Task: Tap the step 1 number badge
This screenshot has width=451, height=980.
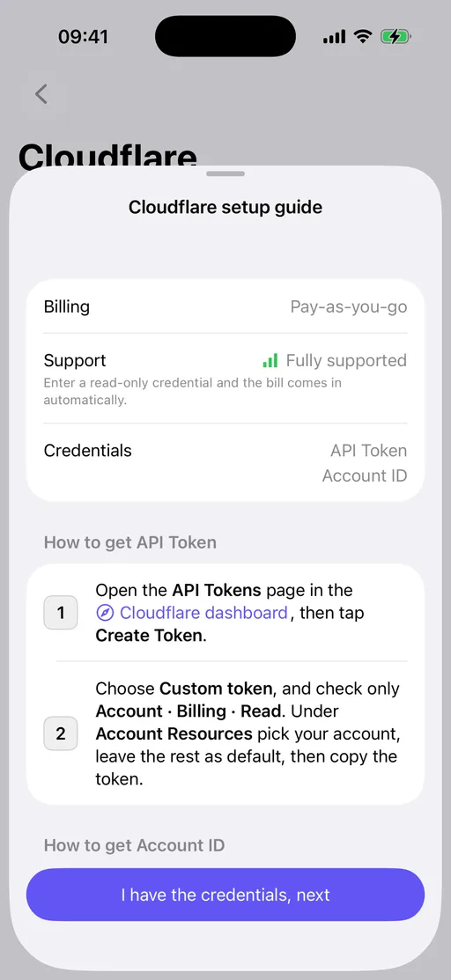Action: [61, 613]
